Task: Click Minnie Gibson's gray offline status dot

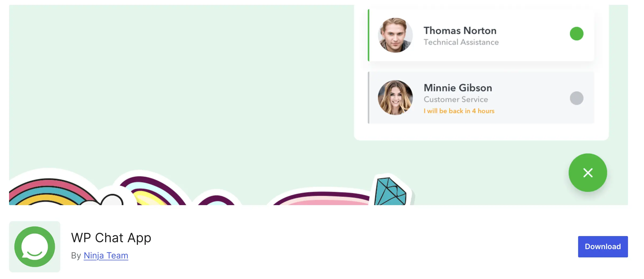Action: pyautogui.click(x=577, y=98)
